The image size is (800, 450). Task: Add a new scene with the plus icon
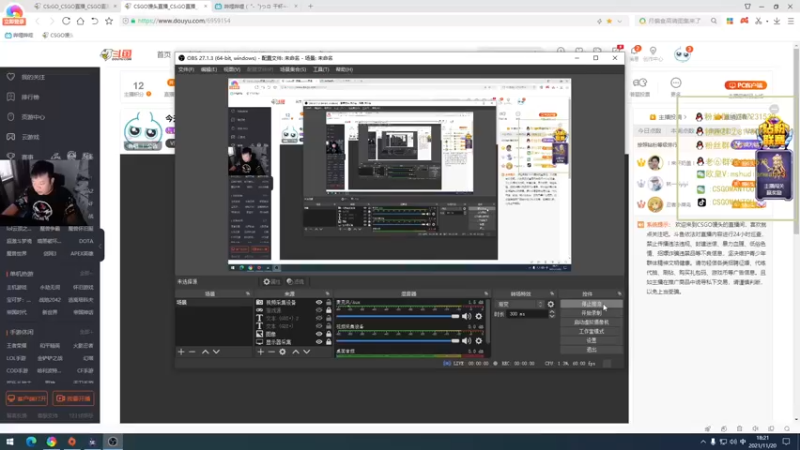(x=181, y=352)
